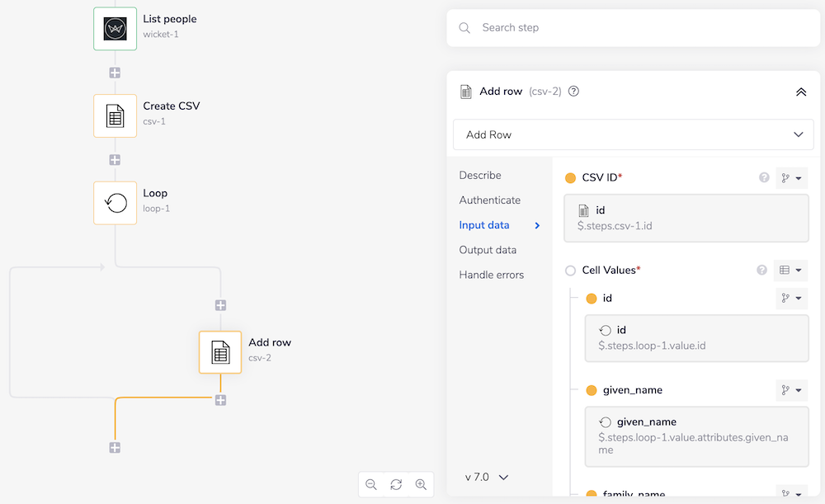
Task: Click the zoom out magnifier icon
Action: [x=371, y=484]
